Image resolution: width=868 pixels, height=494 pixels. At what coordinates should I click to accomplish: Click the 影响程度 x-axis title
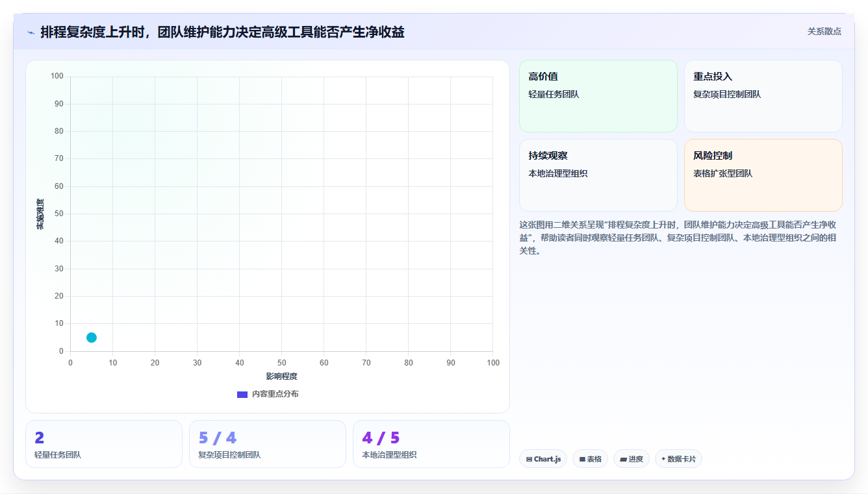(281, 377)
